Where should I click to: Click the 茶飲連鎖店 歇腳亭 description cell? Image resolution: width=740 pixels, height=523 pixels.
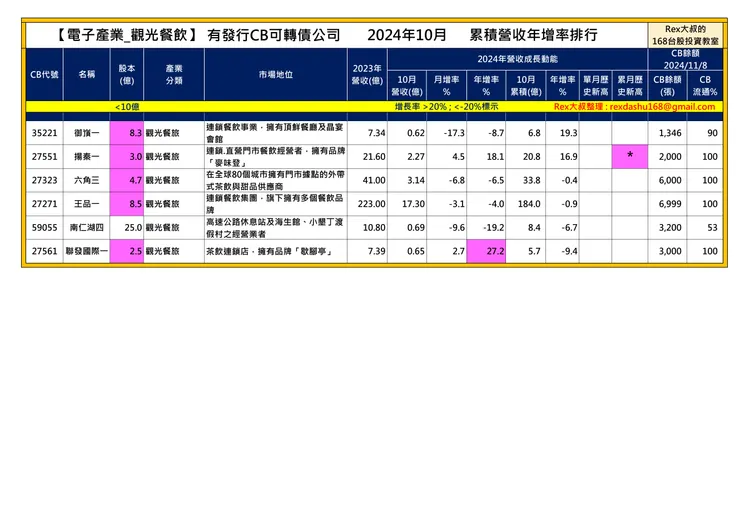point(276,251)
